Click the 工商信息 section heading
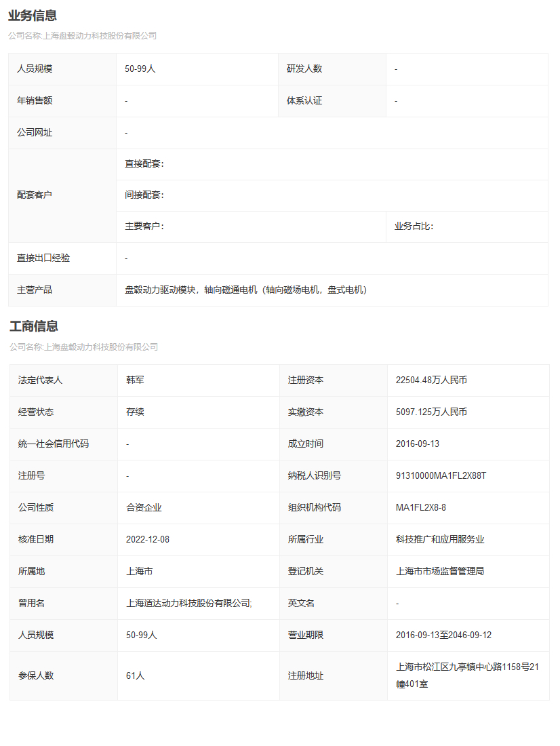Screen dimensions: 560x746 pyautogui.click(x=34, y=326)
